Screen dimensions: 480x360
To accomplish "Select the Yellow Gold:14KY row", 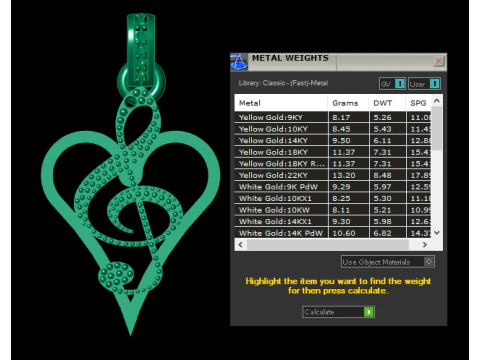I will point(333,141).
